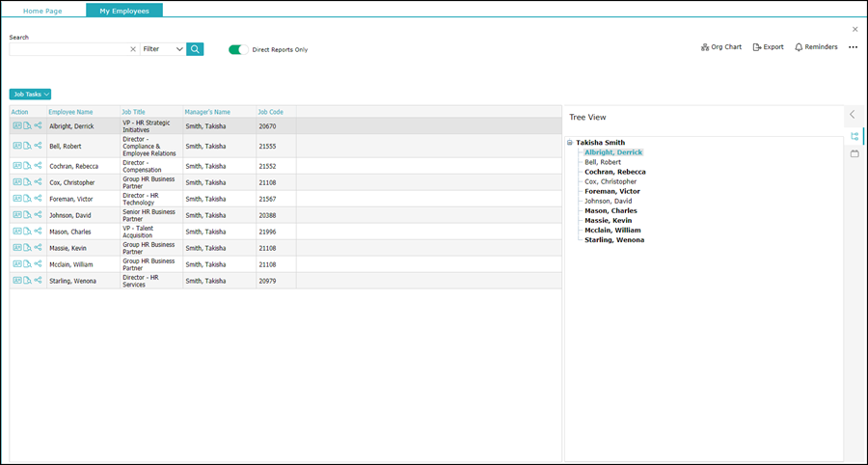The image size is (868, 465).
Task: Open the Filter dropdown
Action: point(163,49)
